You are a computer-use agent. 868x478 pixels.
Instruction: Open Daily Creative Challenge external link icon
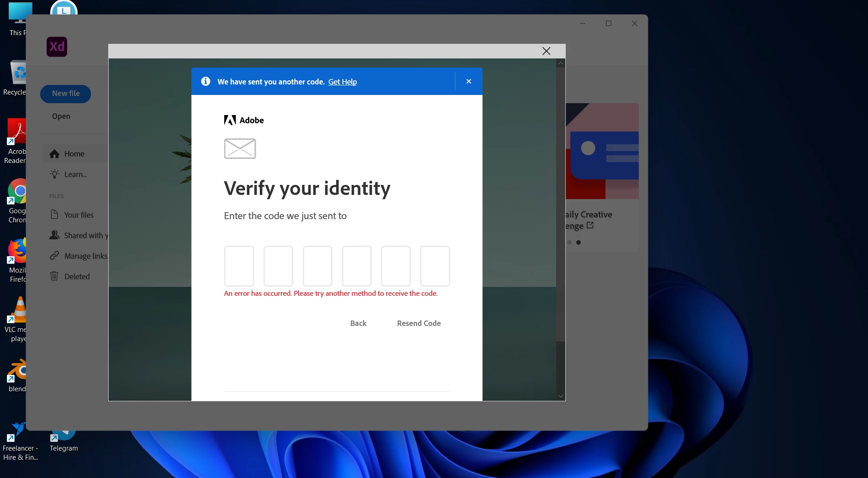pos(590,226)
